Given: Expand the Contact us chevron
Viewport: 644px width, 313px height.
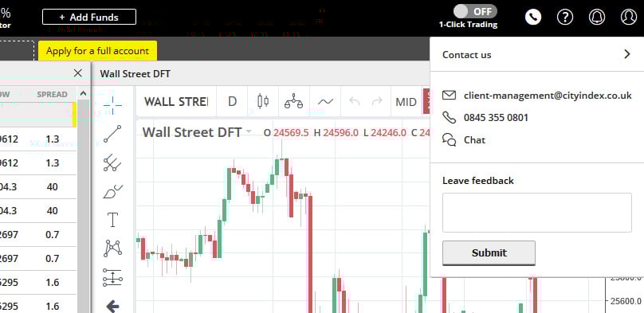Looking at the screenshot, I should [x=626, y=54].
